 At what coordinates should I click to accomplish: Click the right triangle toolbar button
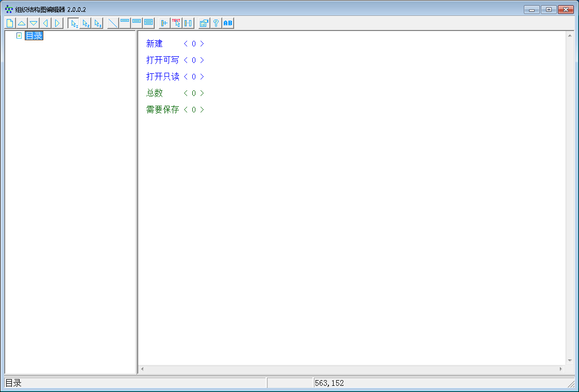click(57, 23)
